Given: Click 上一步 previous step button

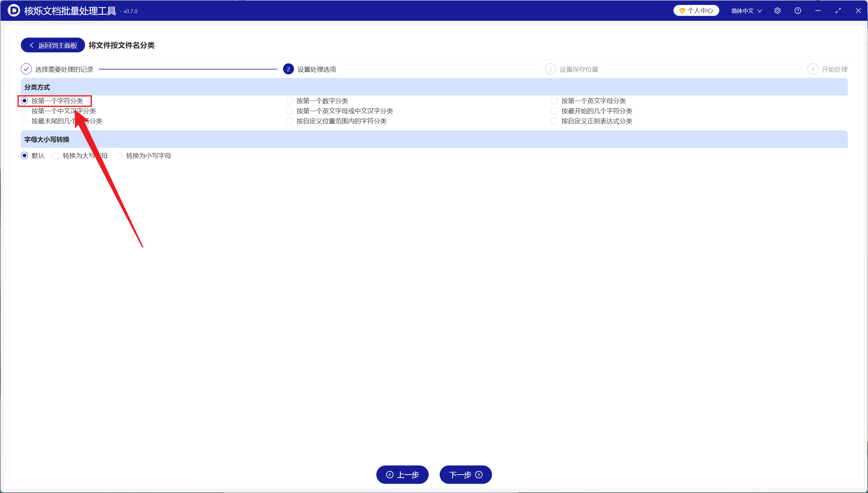Looking at the screenshot, I should [402, 474].
